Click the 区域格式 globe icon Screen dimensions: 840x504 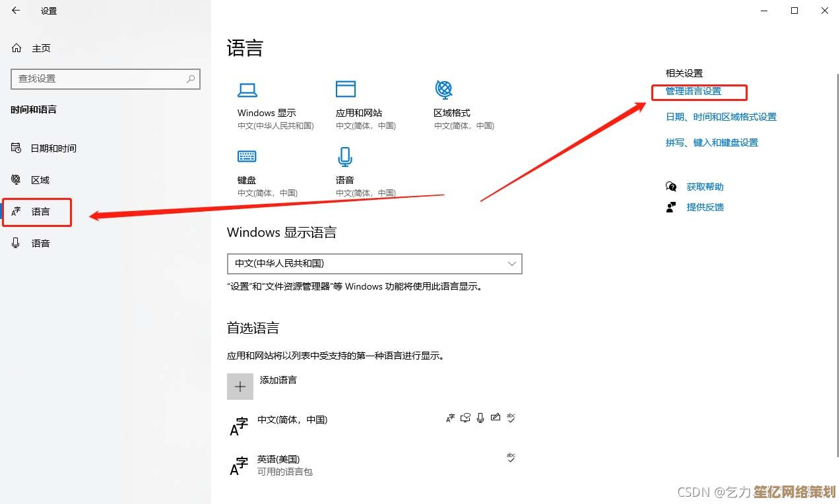tap(443, 88)
